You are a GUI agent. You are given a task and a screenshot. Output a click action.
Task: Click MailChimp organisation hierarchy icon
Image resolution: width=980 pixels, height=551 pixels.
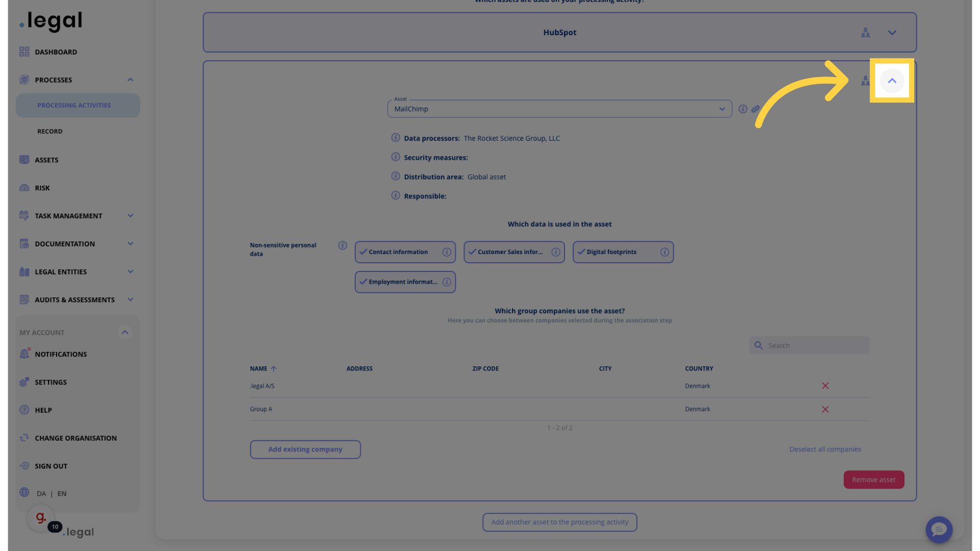865,81
